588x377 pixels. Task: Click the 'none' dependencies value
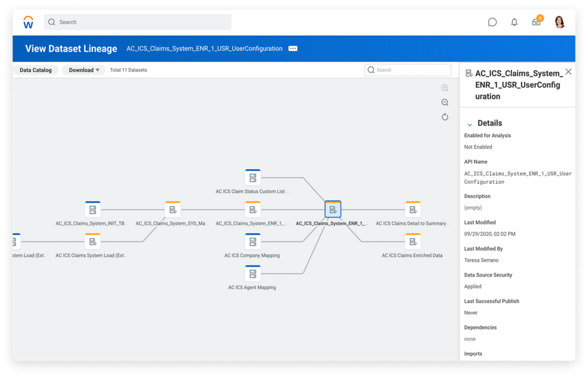click(470, 339)
